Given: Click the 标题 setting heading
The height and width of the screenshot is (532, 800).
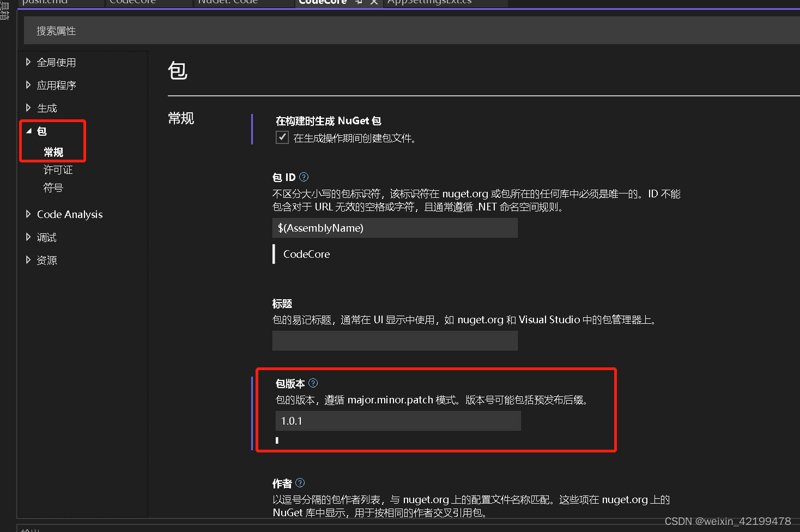Looking at the screenshot, I should [282, 304].
